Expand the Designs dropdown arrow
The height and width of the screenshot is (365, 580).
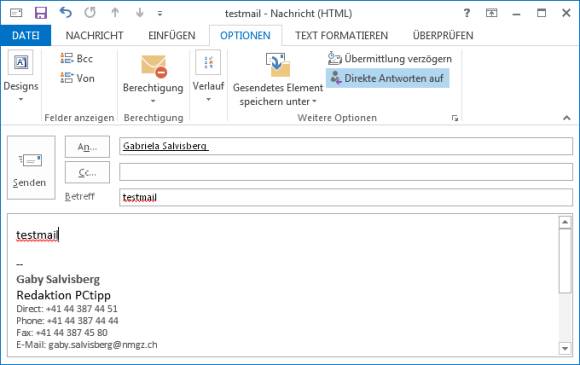(x=21, y=99)
